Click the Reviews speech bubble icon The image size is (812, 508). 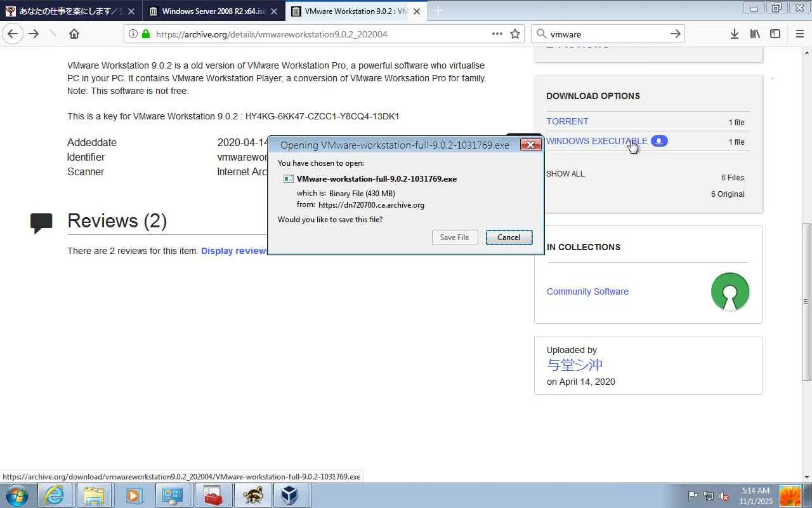coord(42,223)
